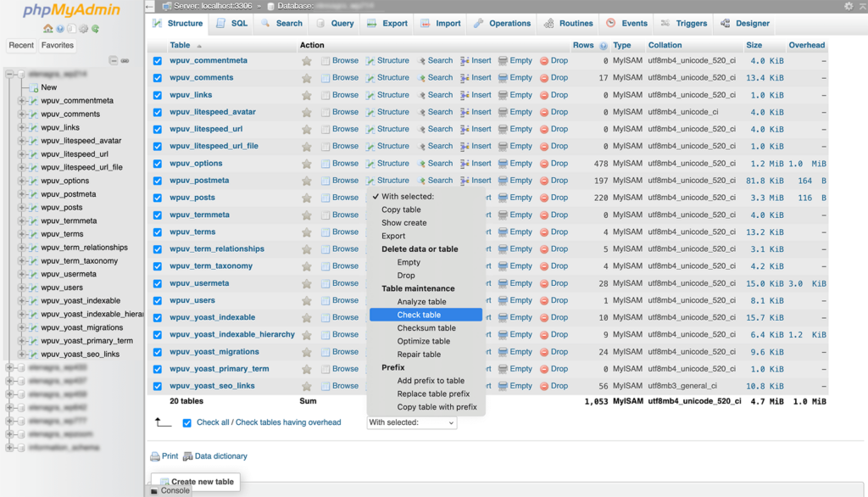Click the Designer tab
This screenshot has height=497, width=868.
click(x=745, y=23)
